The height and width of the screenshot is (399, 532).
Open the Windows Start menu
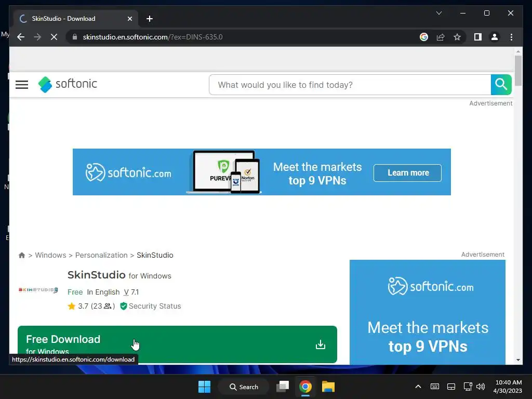point(204,387)
